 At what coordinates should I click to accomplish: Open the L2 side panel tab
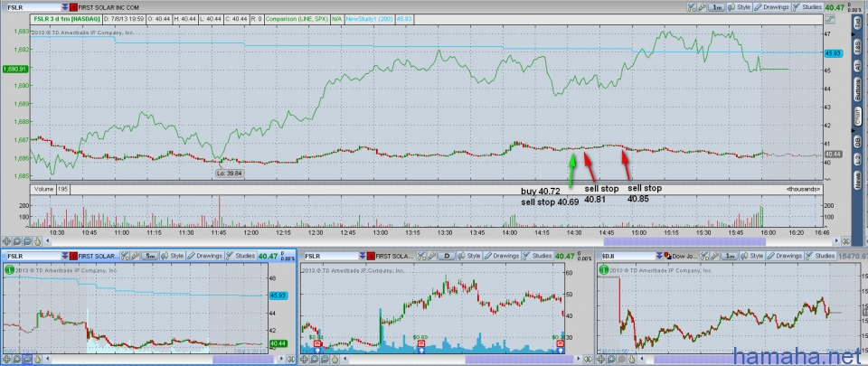[x=857, y=159]
